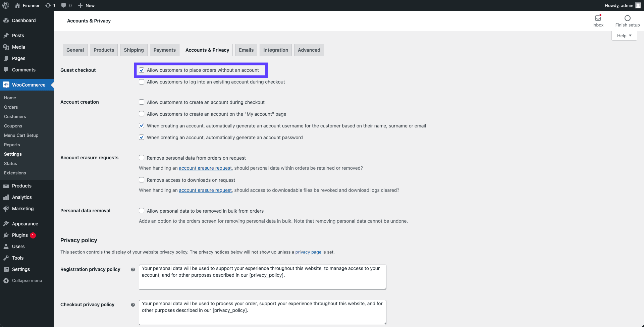This screenshot has width=644, height=327.
Task: Open the Integration tab
Action: pos(276,50)
